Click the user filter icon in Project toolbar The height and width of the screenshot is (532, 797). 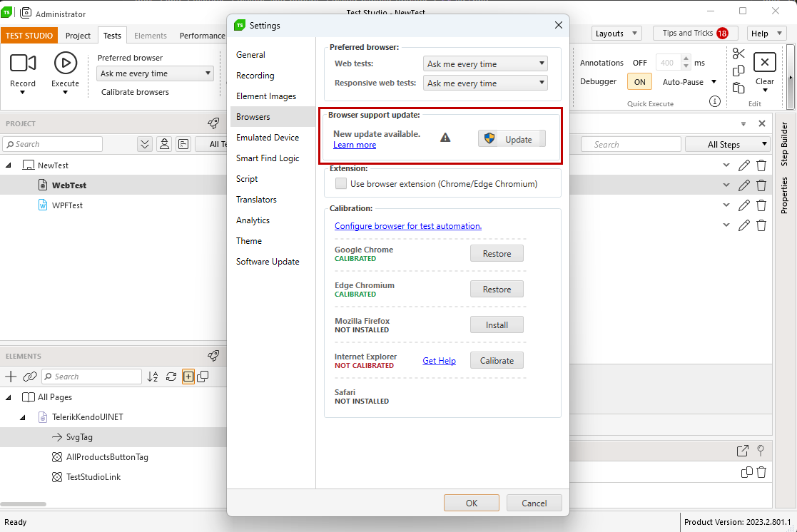(x=164, y=144)
